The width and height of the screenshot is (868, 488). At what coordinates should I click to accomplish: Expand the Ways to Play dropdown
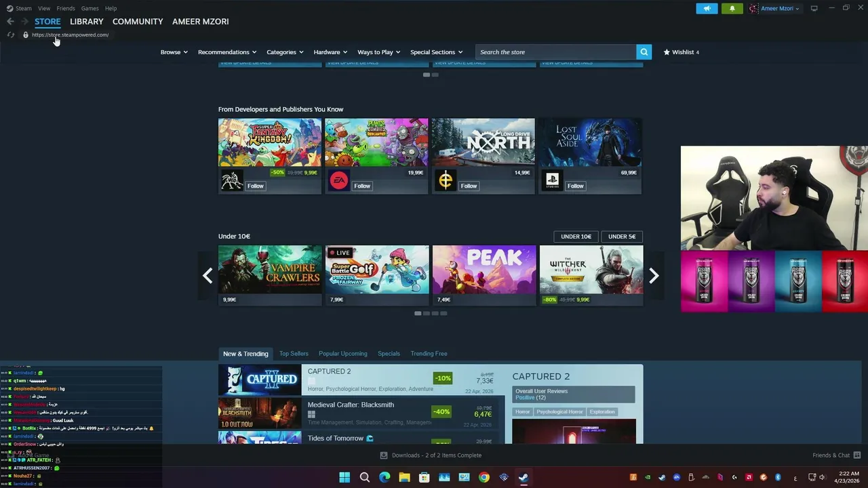point(379,52)
